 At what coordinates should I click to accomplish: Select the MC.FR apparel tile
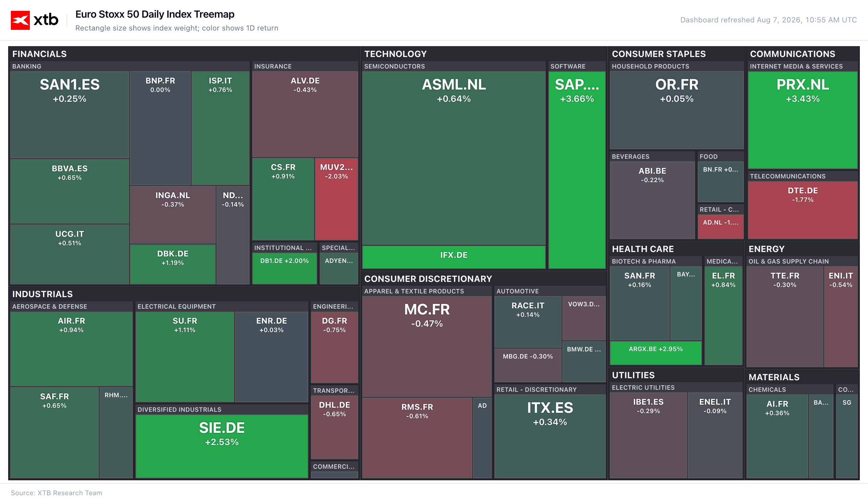[x=427, y=346]
